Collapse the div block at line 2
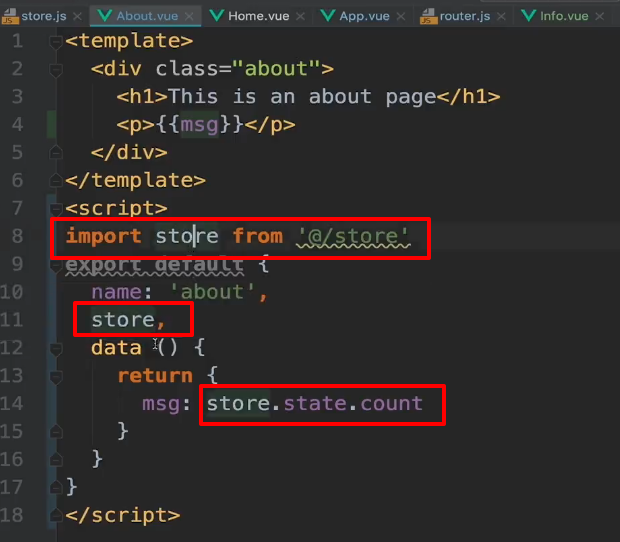Screen dimensions: 620x542 click(56, 70)
